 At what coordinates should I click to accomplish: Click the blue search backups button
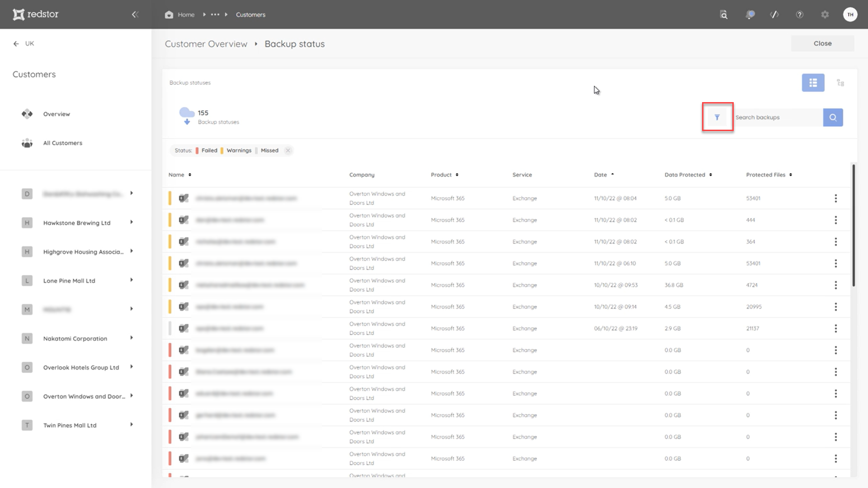[833, 117]
